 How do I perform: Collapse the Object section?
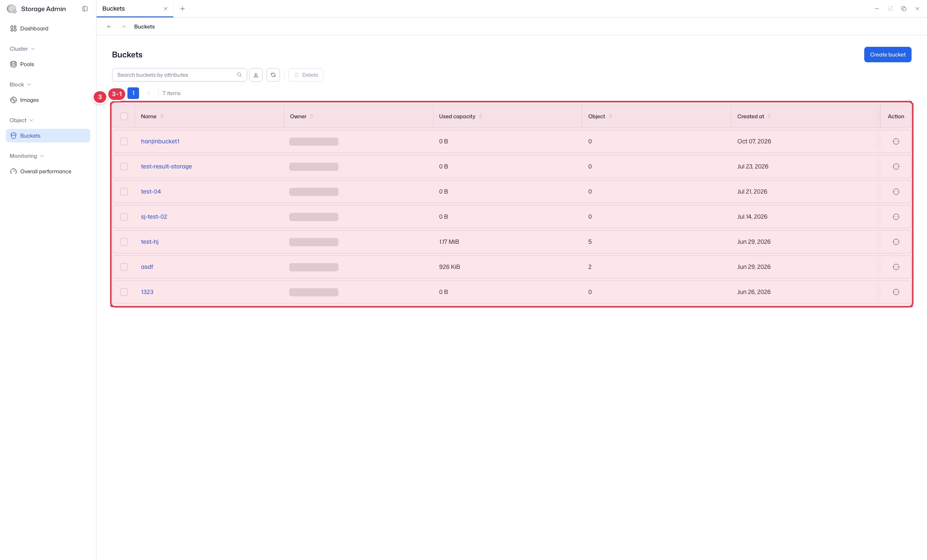(x=21, y=120)
